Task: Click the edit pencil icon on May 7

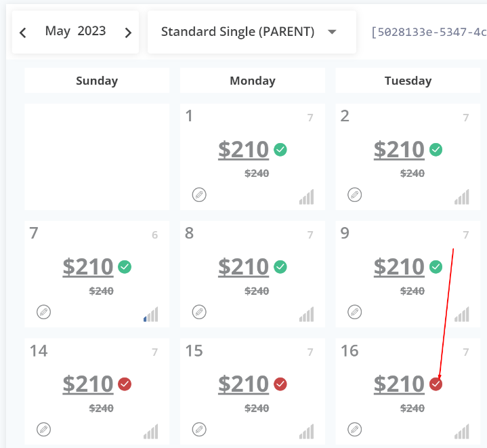Action: tap(43, 312)
